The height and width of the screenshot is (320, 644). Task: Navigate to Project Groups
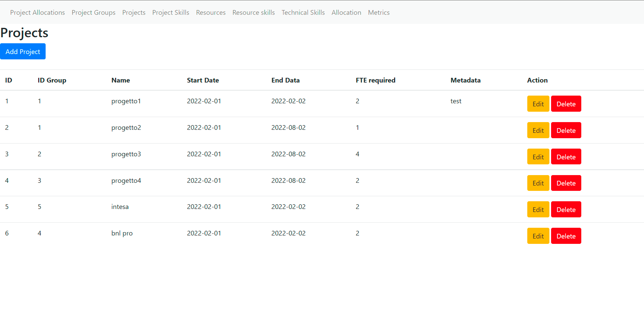tap(93, 12)
